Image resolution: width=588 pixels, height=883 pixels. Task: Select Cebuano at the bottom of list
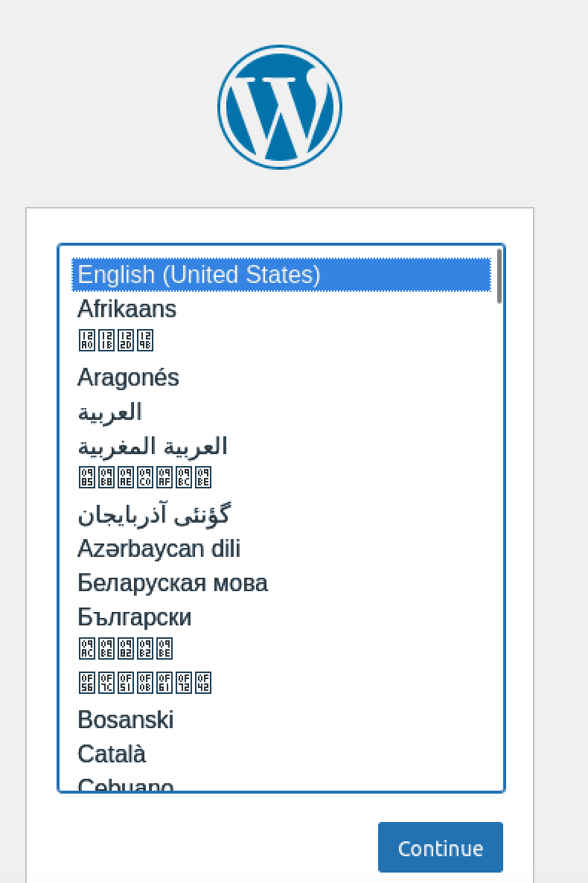pos(124,784)
